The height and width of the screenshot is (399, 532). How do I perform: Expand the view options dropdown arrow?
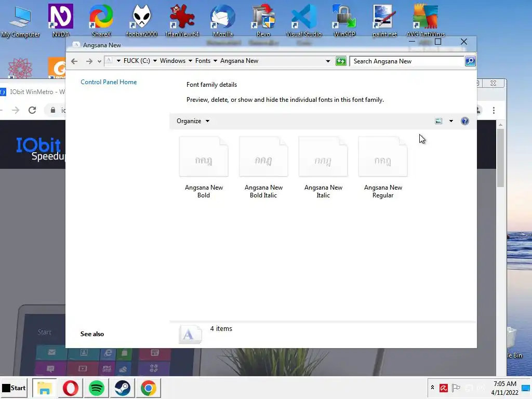tap(451, 121)
